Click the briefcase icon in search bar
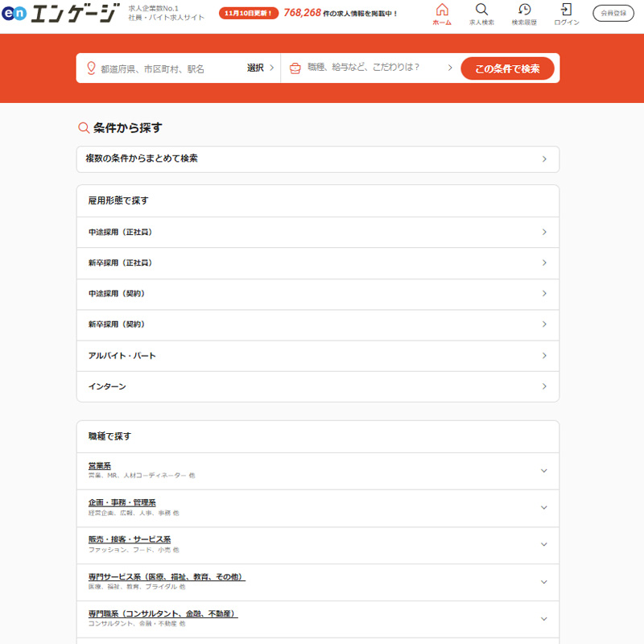The height and width of the screenshot is (644, 644). click(295, 68)
